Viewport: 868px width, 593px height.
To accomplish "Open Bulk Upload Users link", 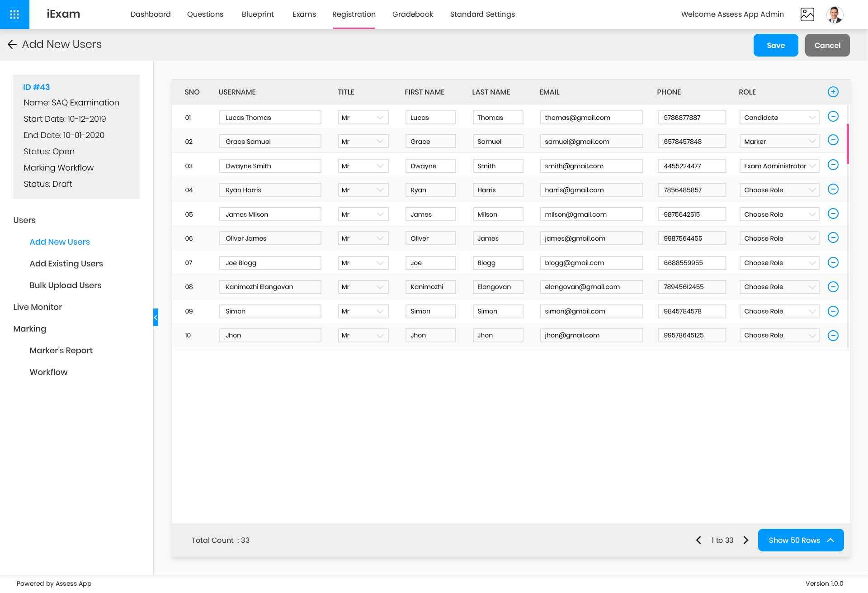I will click(66, 285).
